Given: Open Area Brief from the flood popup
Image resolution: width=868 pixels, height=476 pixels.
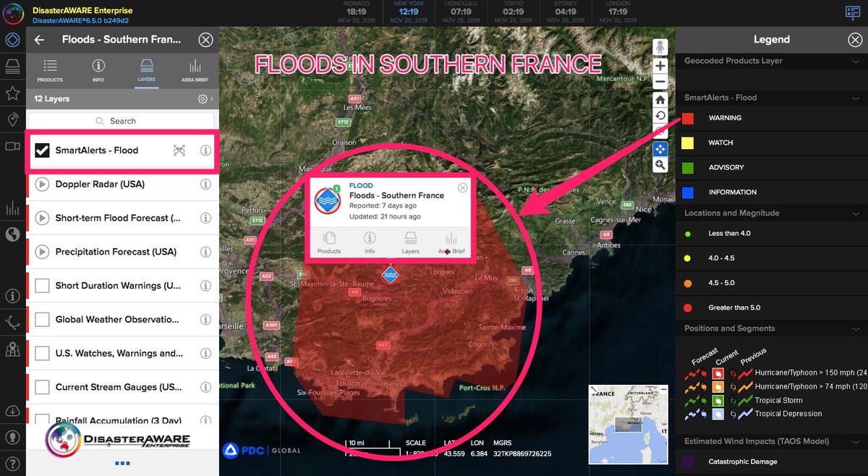Looking at the screenshot, I should tap(451, 243).
